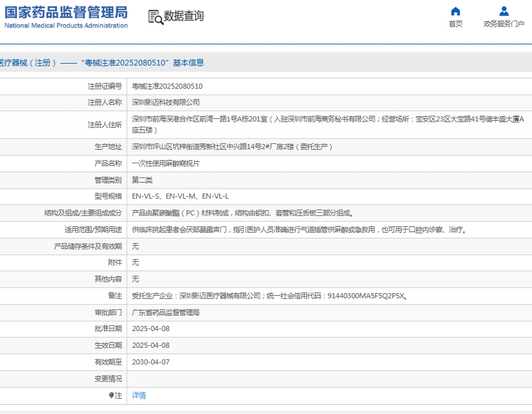Click 无 in the 产品储存条件及有效期 row

136,246
